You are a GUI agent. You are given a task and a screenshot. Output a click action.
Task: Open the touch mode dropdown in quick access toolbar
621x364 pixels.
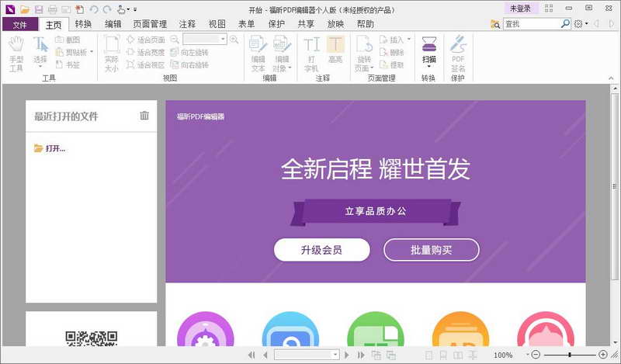(x=128, y=9)
